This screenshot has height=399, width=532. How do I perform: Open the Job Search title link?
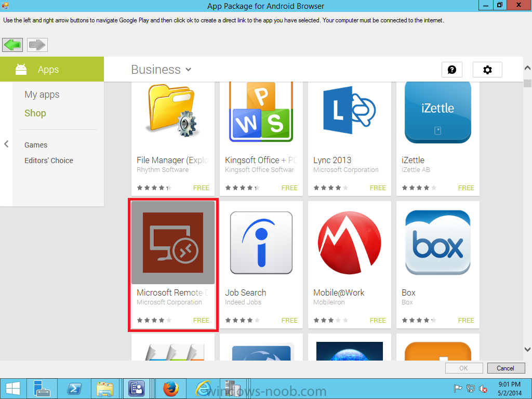(x=245, y=292)
